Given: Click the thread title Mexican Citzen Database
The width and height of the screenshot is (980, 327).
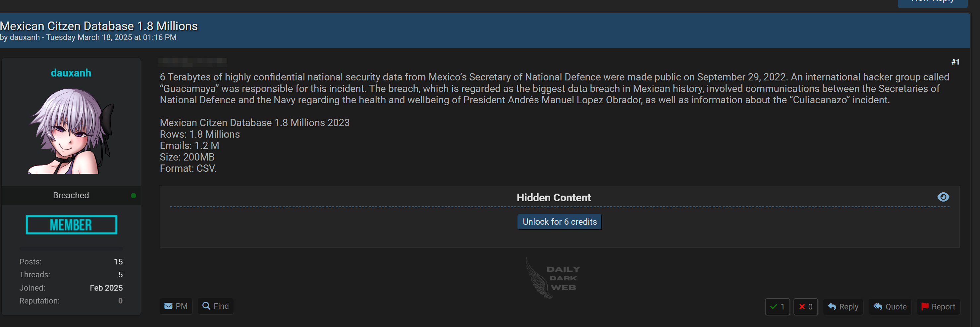Looking at the screenshot, I should (99, 26).
